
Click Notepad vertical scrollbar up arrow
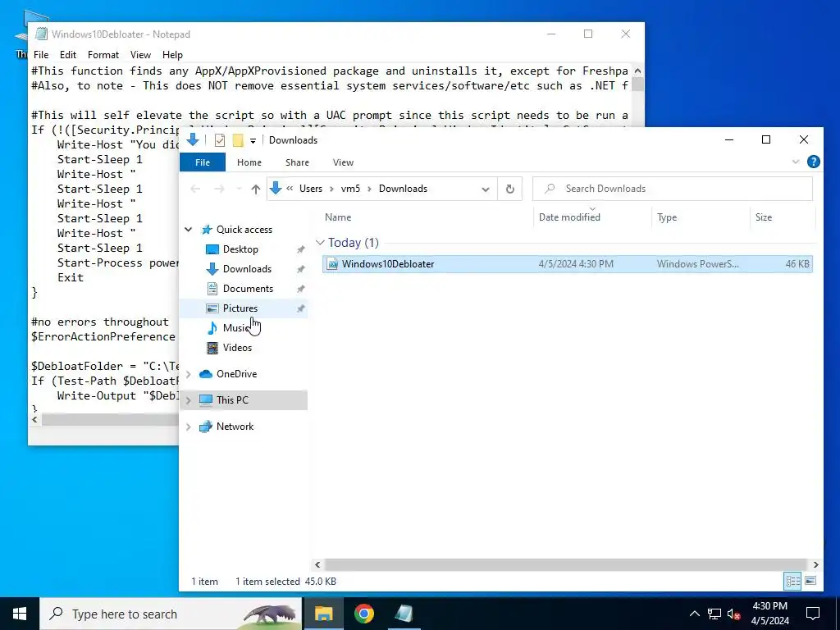tap(637, 71)
